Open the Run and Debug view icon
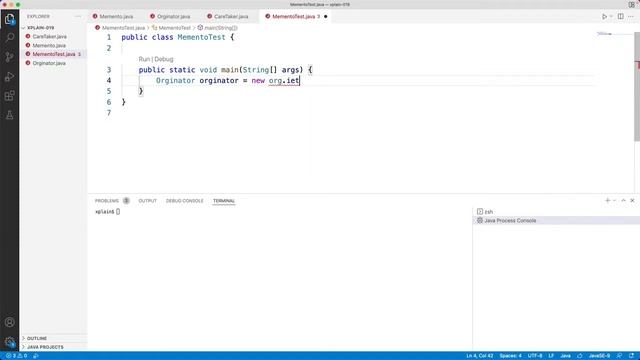Viewport: 640px width, 360px height. click(x=9, y=77)
